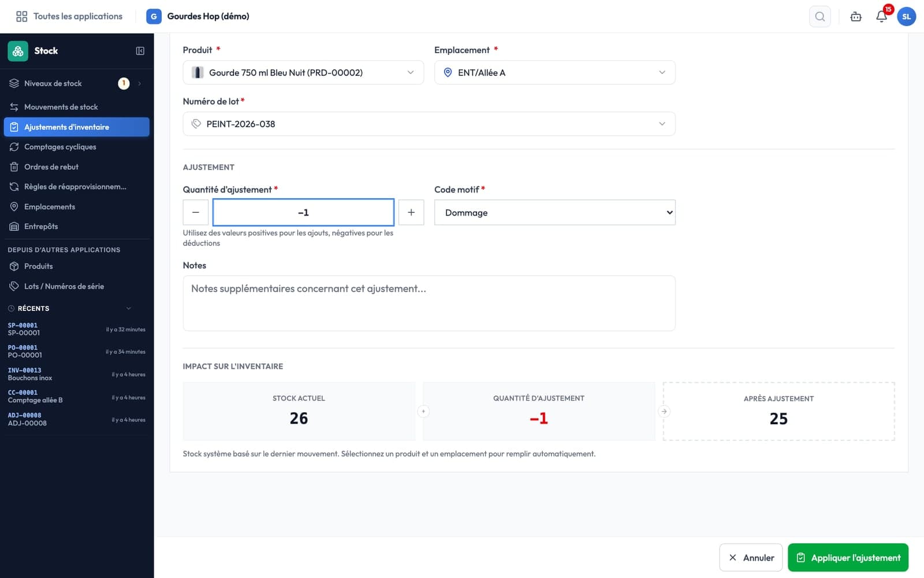
Task: Open recent item SP-00001
Action: pos(76,329)
